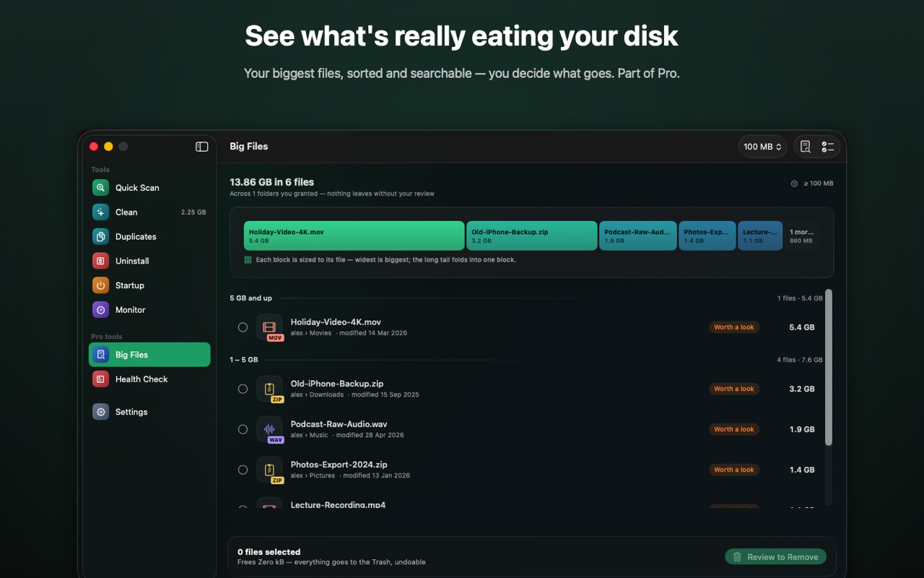Screen dimensions: 924x578
Task: Click the Uninstall icon
Action: point(101,261)
